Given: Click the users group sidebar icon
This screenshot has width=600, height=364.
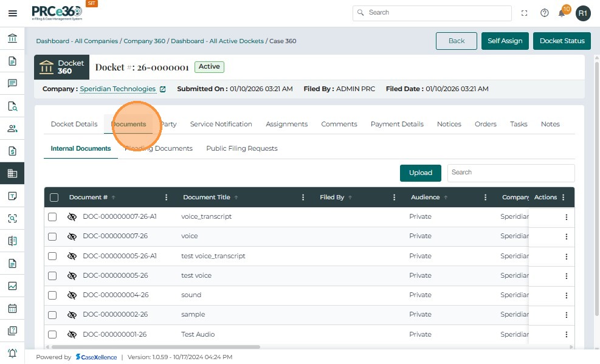Looking at the screenshot, I should 12,128.
